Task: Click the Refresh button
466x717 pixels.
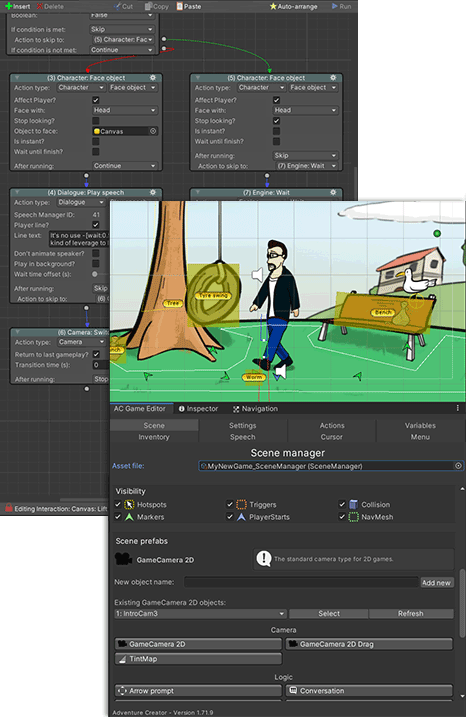Action: click(x=411, y=614)
